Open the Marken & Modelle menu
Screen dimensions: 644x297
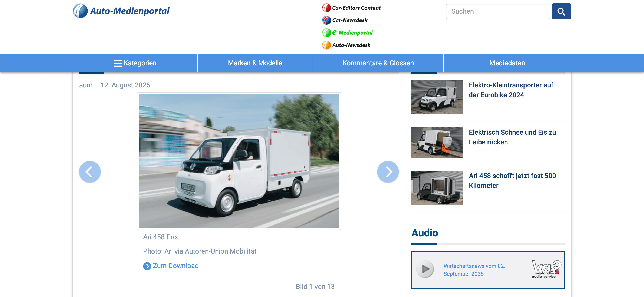(x=255, y=63)
